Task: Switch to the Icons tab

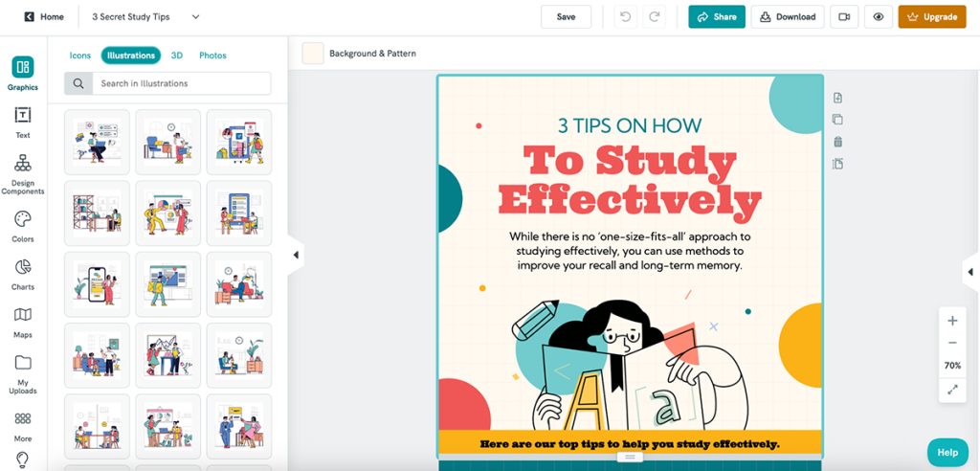Action: (x=80, y=55)
